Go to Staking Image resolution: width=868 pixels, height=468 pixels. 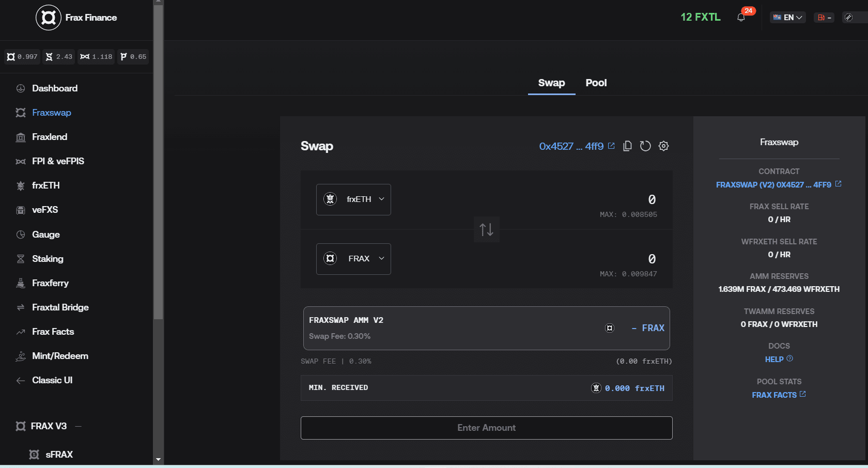[x=48, y=259]
